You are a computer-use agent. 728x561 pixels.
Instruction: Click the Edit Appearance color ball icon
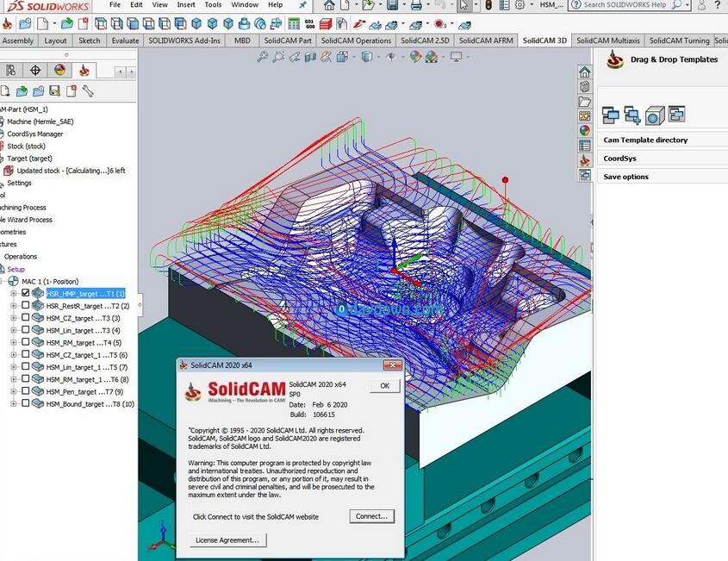(415, 57)
